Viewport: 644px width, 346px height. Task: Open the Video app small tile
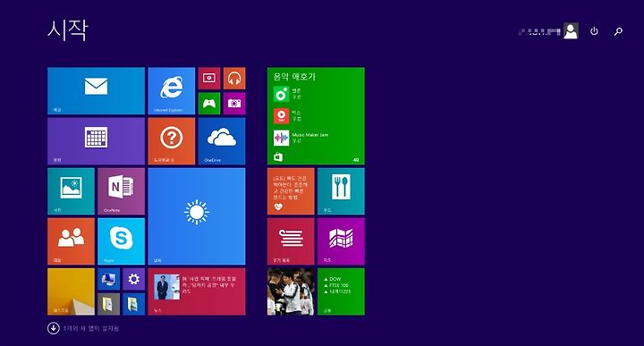209,79
